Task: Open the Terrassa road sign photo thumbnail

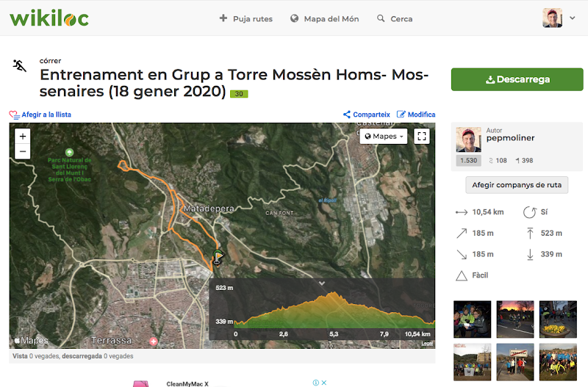Action: 515,362
